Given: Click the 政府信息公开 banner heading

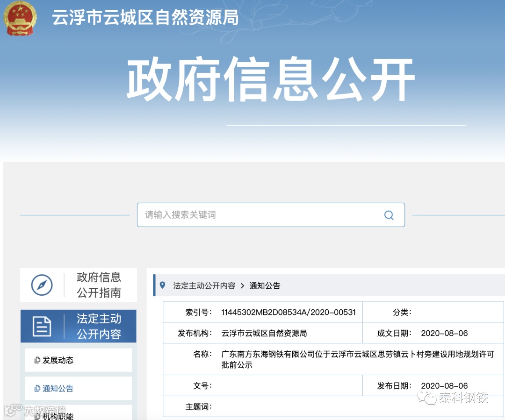Looking at the screenshot, I should 271,79.
